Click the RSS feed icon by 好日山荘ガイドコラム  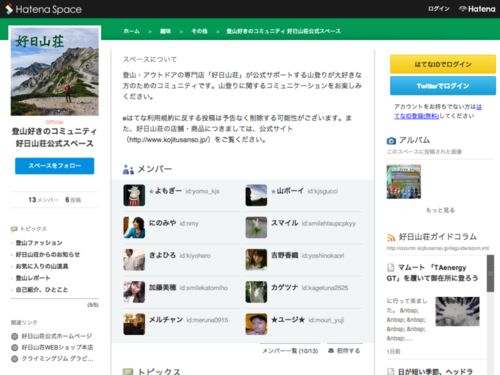(391, 237)
